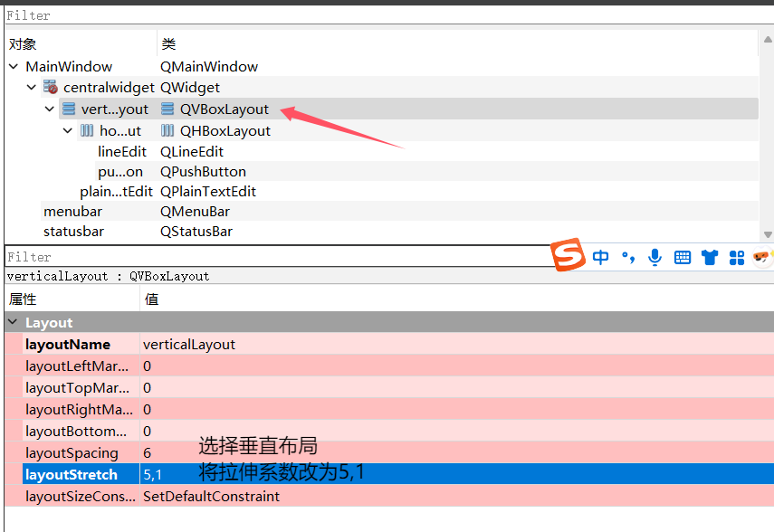This screenshot has width=774, height=532.
Task: Select the pu...on push button row
Action: [381, 171]
